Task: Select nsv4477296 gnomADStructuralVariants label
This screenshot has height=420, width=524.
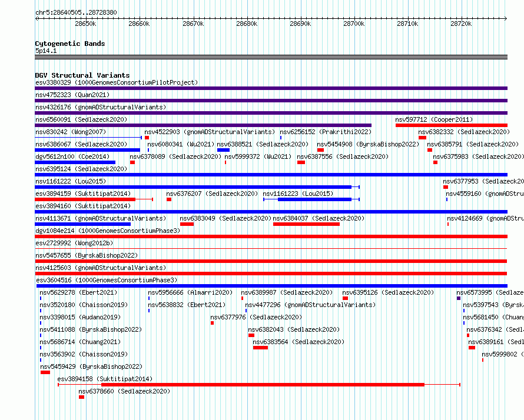Action: (x=310, y=305)
